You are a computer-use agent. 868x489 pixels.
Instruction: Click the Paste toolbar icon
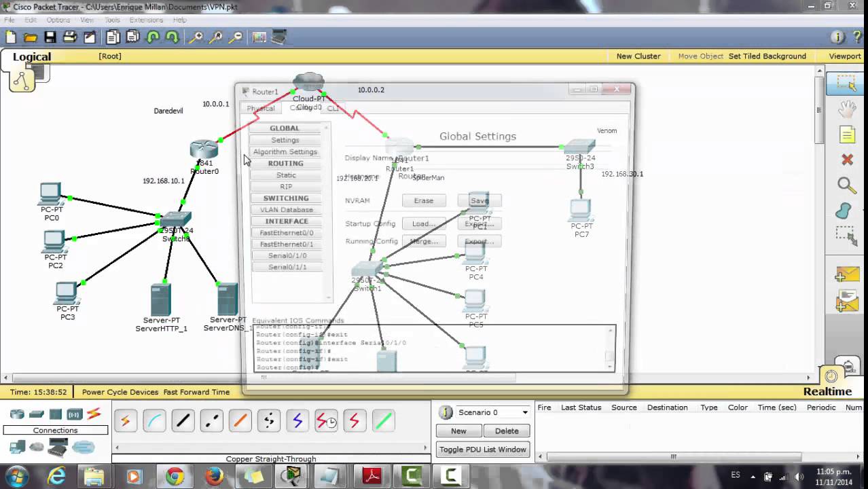[x=133, y=37]
